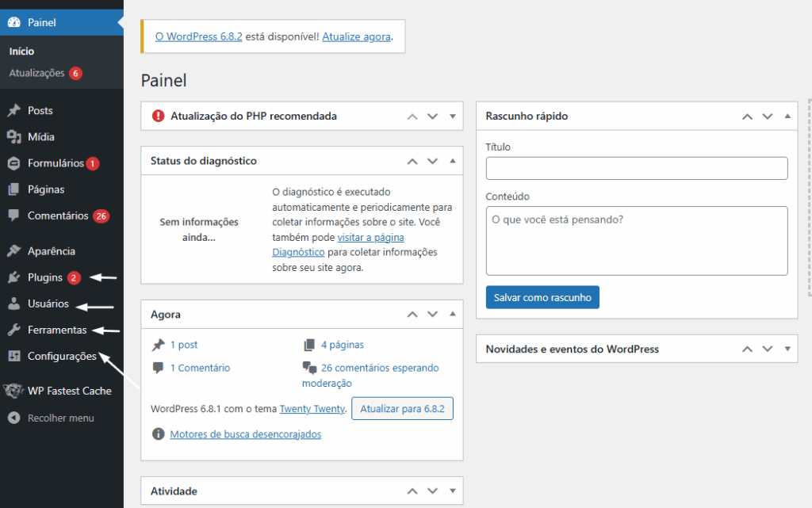Click the Título input field
Image resolution: width=812 pixels, height=508 pixels.
(x=636, y=168)
